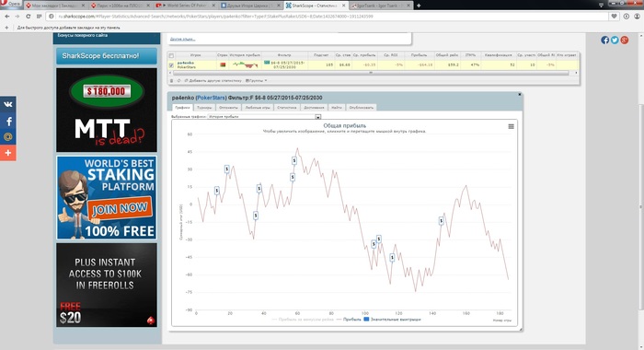Share by email using the @ icon

(x=7, y=136)
